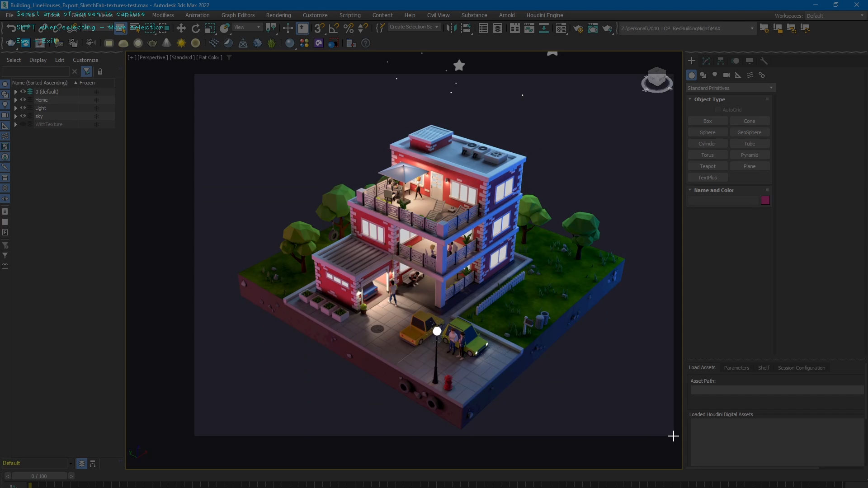Open Render Setup teapot gear icon
The image size is (868, 488).
(x=578, y=28)
